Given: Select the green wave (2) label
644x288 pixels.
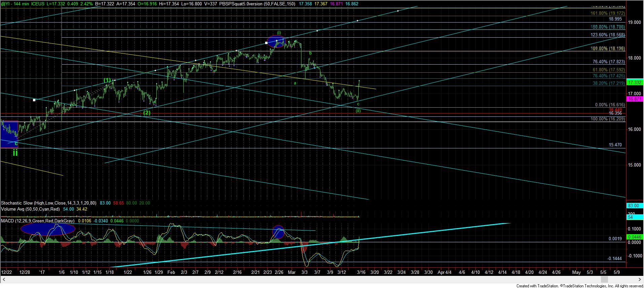Looking at the screenshot, I should coord(147,113).
